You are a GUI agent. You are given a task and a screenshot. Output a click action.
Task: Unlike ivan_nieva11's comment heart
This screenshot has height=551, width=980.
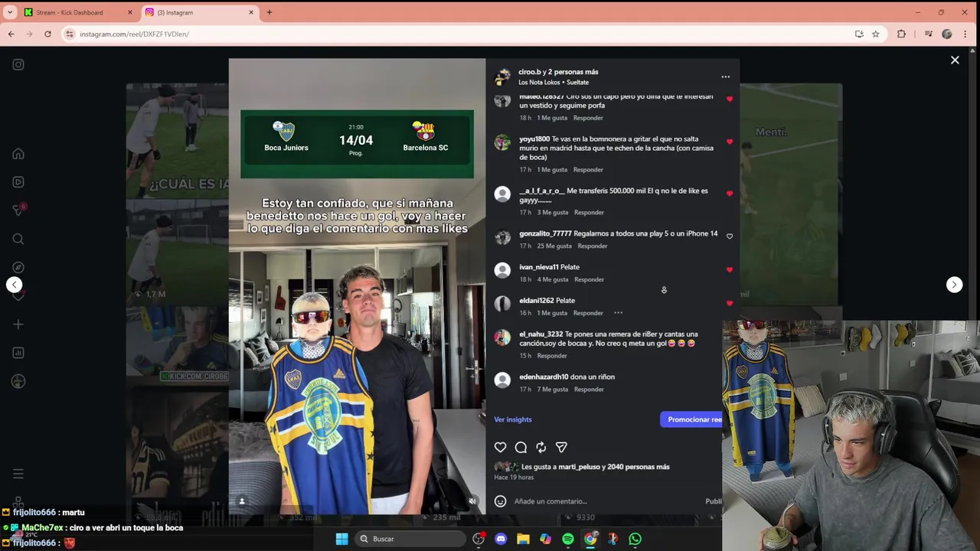tap(730, 269)
